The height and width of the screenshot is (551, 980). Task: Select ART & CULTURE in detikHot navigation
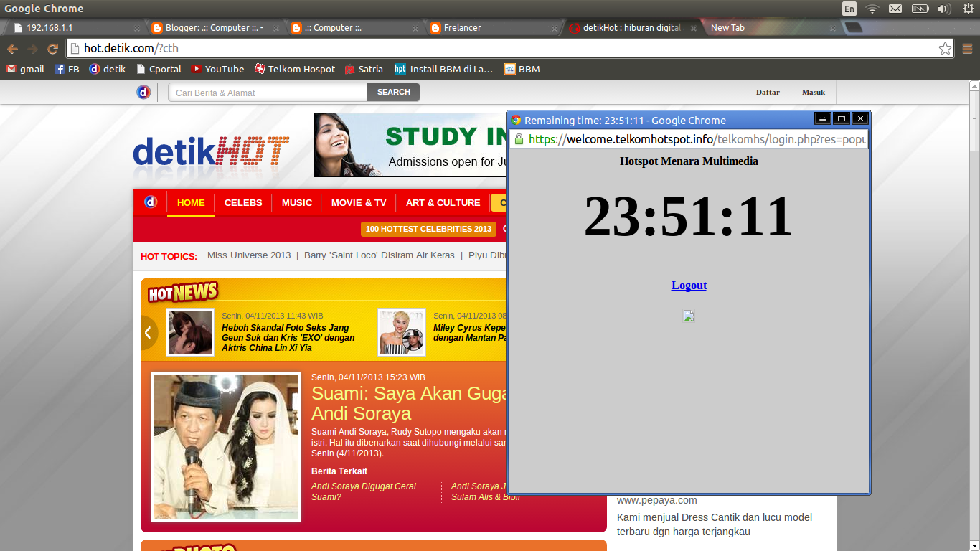pos(443,202)
